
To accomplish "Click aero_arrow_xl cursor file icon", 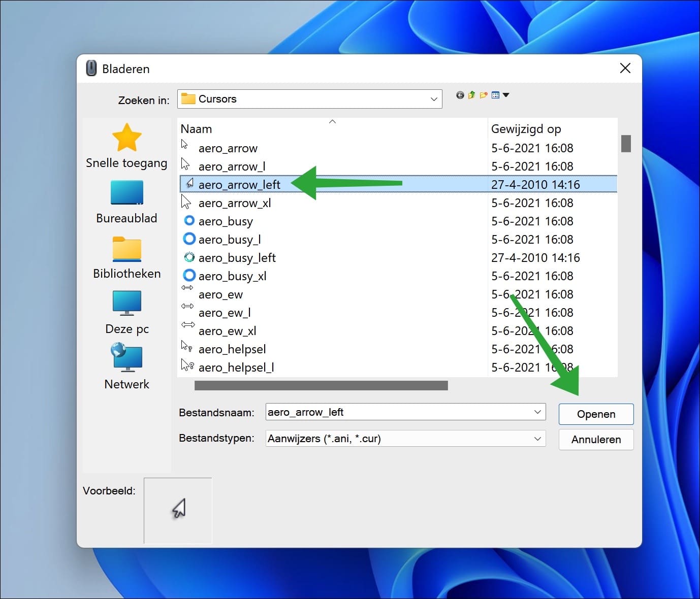I will point(186,202).
